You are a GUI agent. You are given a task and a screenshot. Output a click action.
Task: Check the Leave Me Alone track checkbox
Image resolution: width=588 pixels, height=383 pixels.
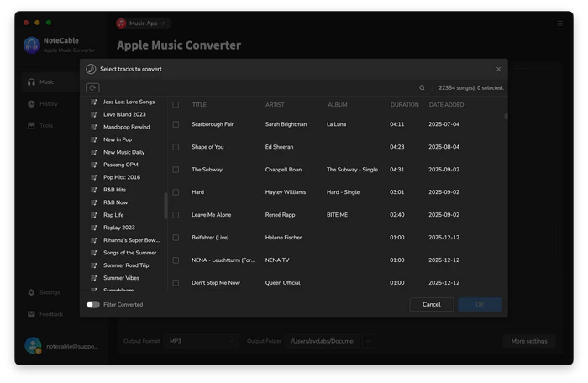[x=176, y=215]
